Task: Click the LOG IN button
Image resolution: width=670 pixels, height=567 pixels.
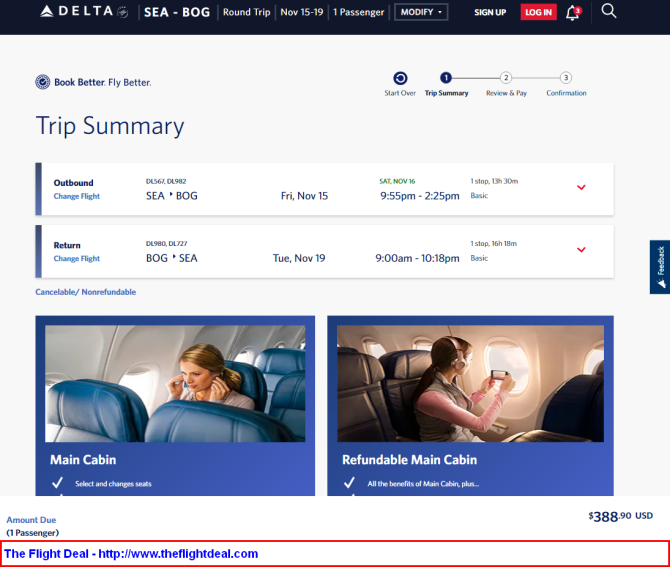Action: click(538, 12)
